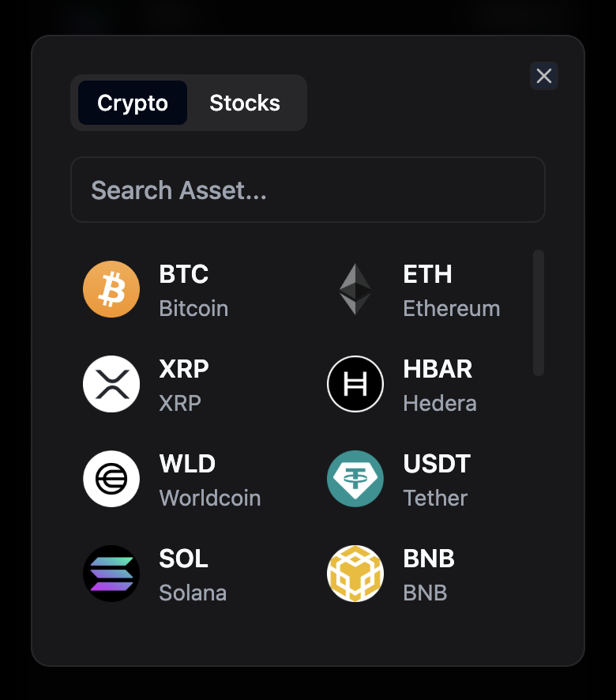Image resolution: width=616 pixels, height=700 pixels.
Task: Pick the BNB ticker label
Action: point(429,559)
